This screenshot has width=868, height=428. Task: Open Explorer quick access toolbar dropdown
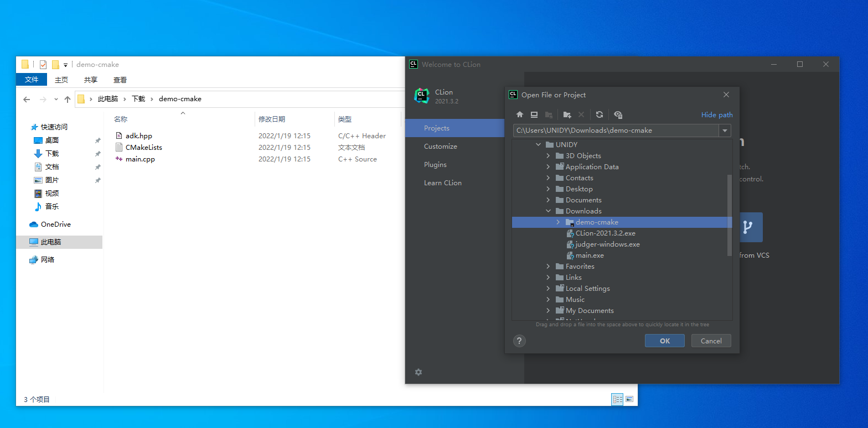(x=65, y=65)
